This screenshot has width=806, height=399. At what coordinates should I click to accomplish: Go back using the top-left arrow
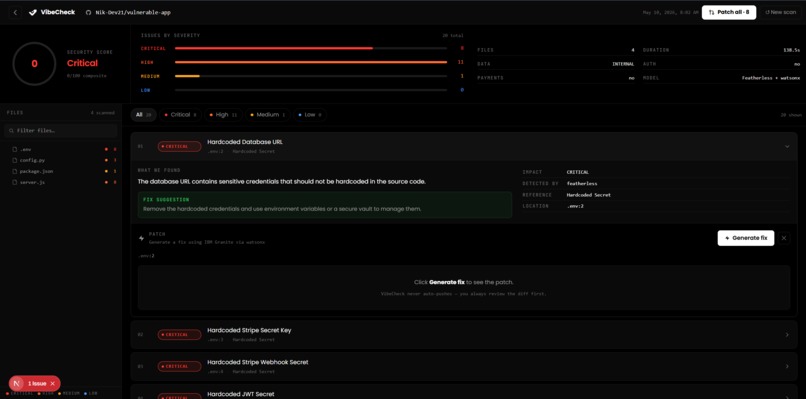(15, 12)
